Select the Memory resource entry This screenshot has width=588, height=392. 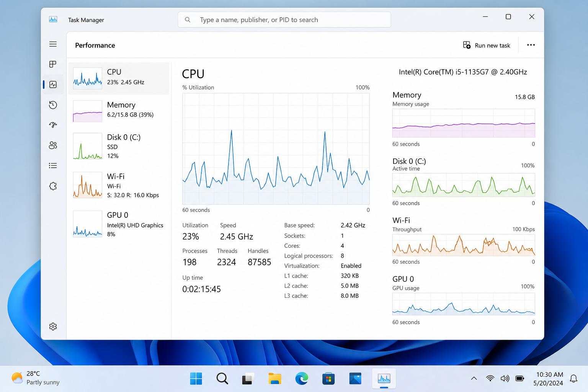119,111
